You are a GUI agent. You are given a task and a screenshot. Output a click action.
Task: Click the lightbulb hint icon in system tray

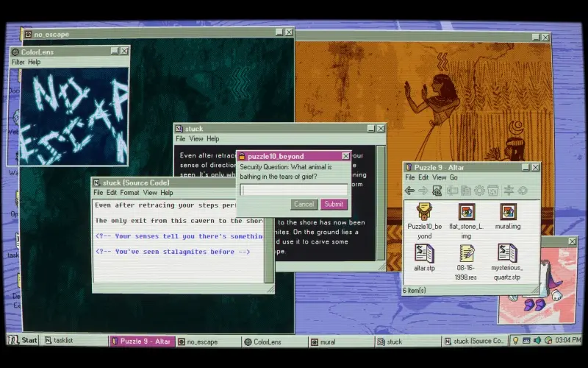click(516, 341)
